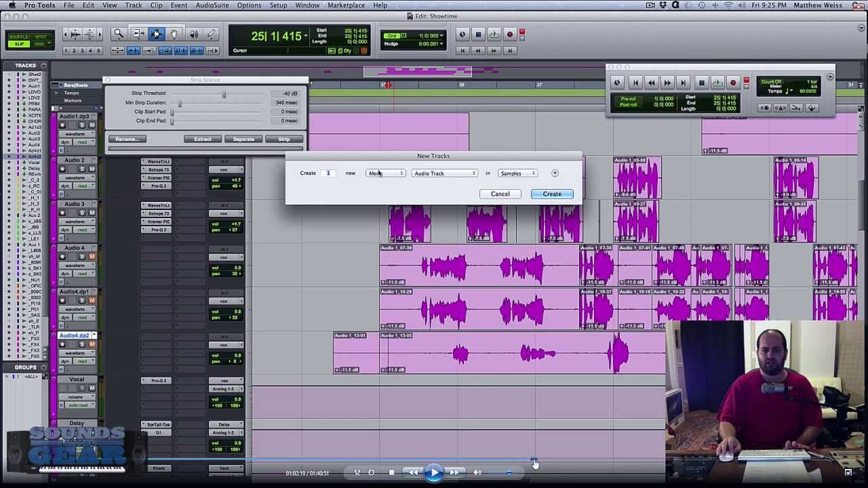Open the Audio Track type dropdown
The height and width of the screenshot is (488, 868).
(x=444, y=174)
